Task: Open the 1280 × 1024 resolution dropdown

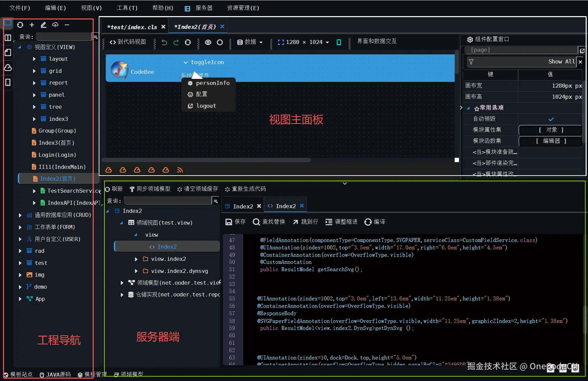Action: [304, 42]
